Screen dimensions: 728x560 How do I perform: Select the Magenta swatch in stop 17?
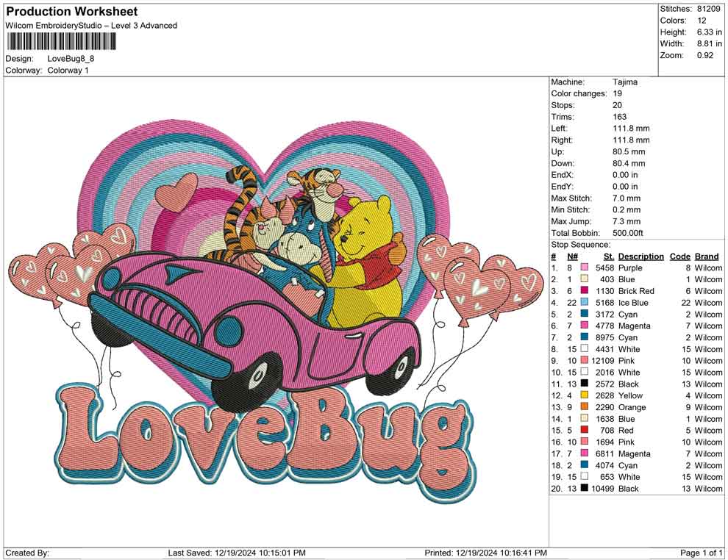tap(585, 453)
